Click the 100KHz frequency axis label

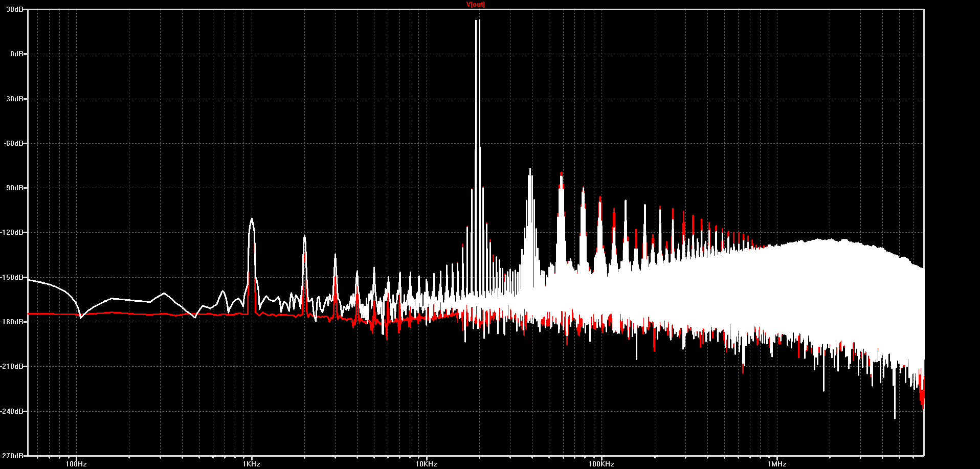[x=601, y=464]
